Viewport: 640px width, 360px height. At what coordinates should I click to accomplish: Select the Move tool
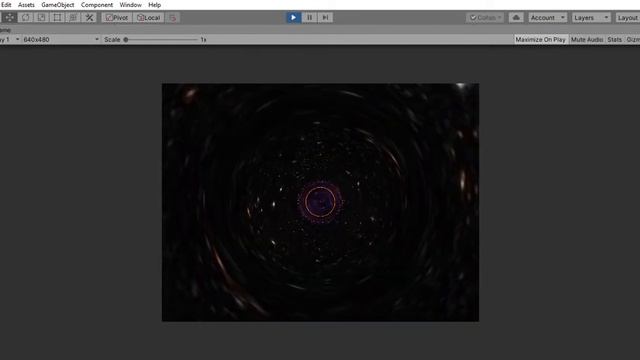pyautogui.click(x=9, y=18)
